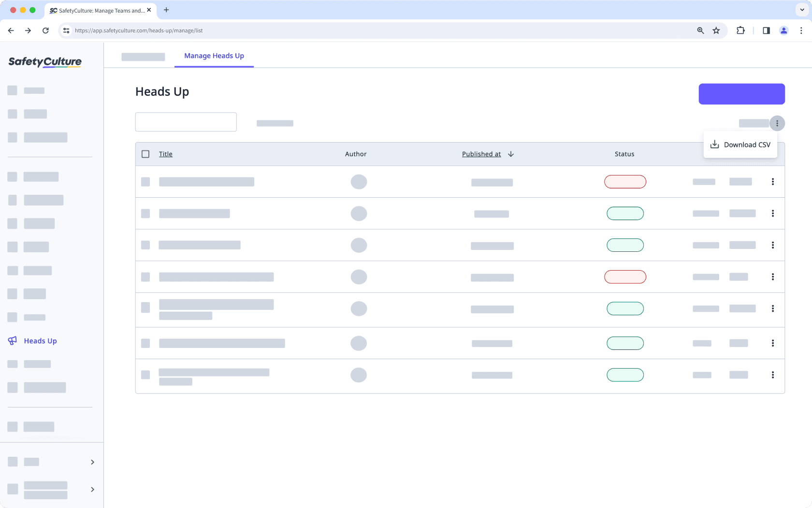Image resolution: width=812 pixels, height=508 pixels.
Task: Check the first row's selection checkbox
Action: coord(145,182)
